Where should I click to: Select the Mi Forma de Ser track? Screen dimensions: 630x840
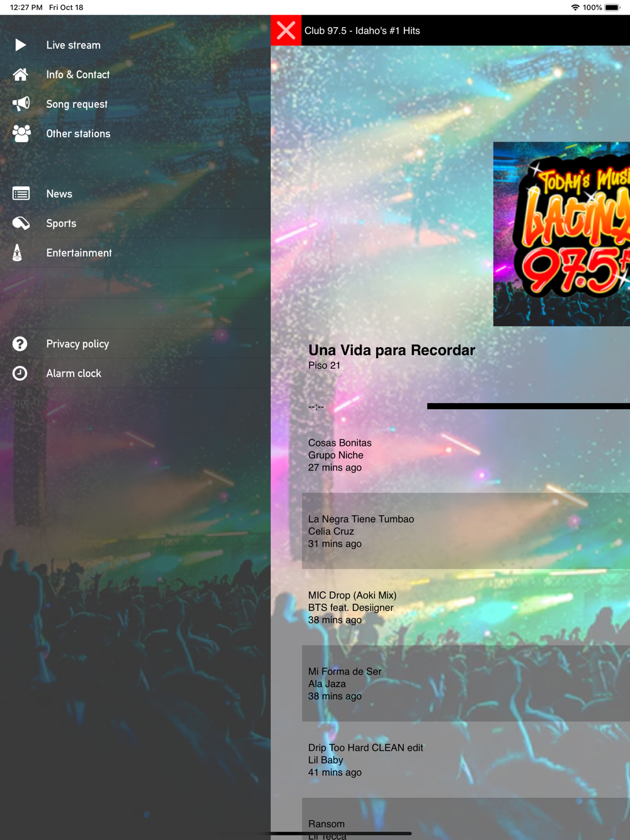pos(466,684)
